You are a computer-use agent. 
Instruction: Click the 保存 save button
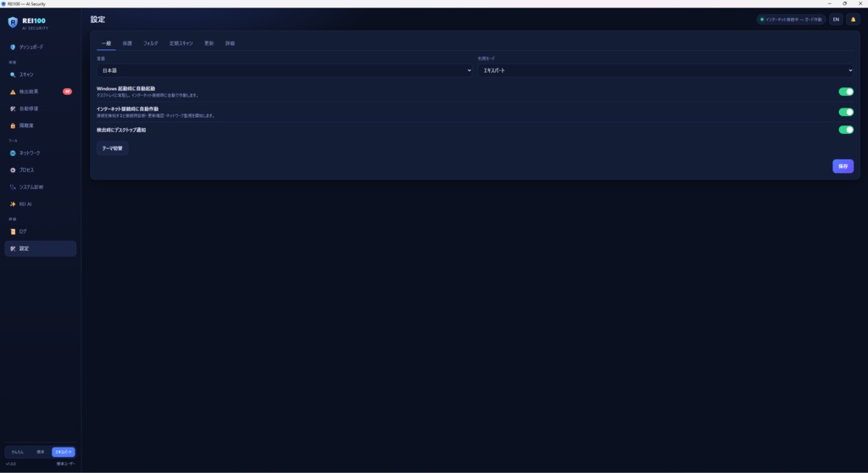[843, 166]
